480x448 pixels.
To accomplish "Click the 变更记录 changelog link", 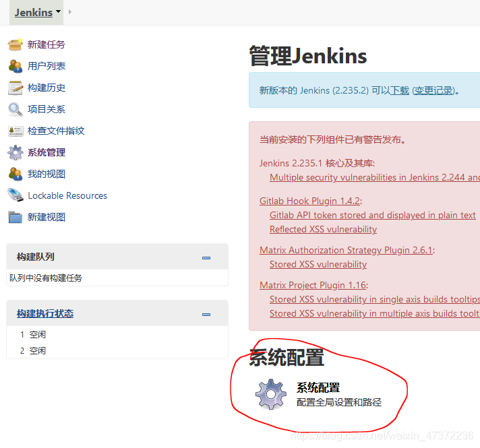I will point(433,90).
